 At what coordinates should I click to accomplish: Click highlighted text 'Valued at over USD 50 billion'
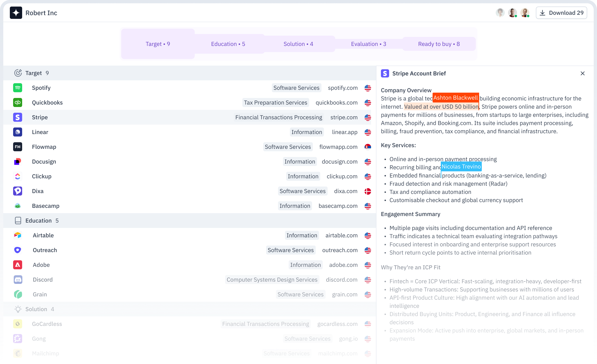pos(441,107)
